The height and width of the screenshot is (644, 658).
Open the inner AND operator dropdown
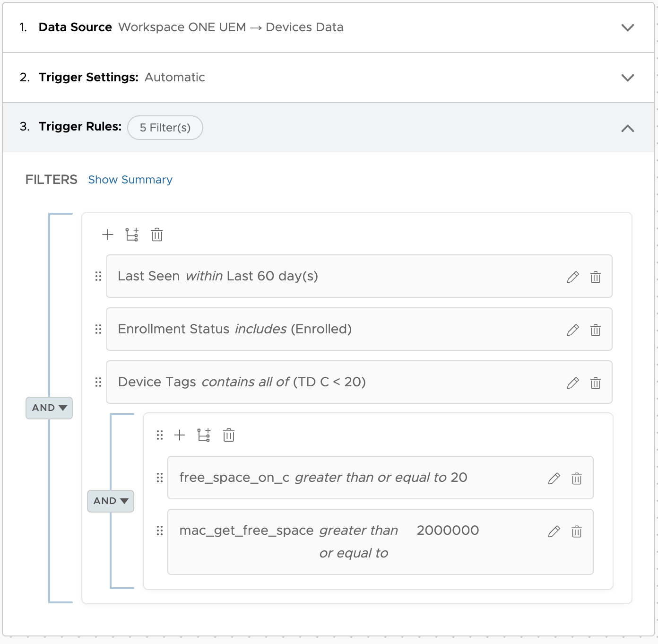110,501
